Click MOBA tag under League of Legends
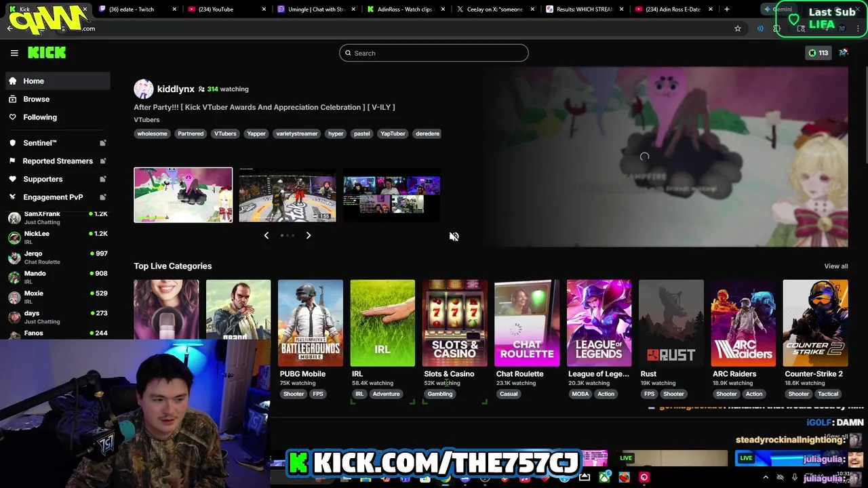 pos(580,394)
